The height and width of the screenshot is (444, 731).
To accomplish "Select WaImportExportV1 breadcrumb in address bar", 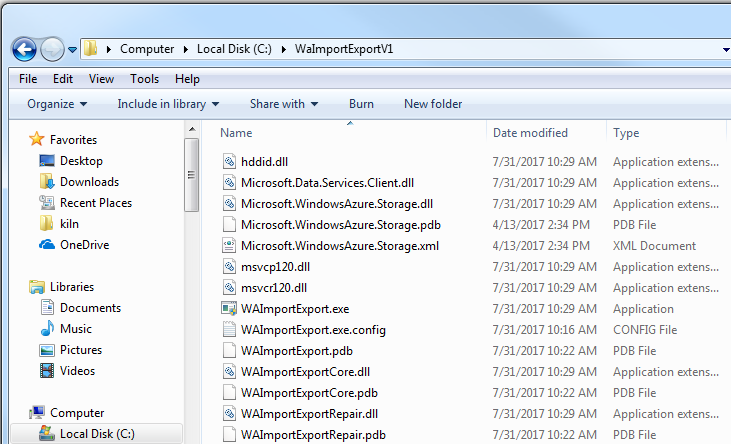I will click(344, 49).
